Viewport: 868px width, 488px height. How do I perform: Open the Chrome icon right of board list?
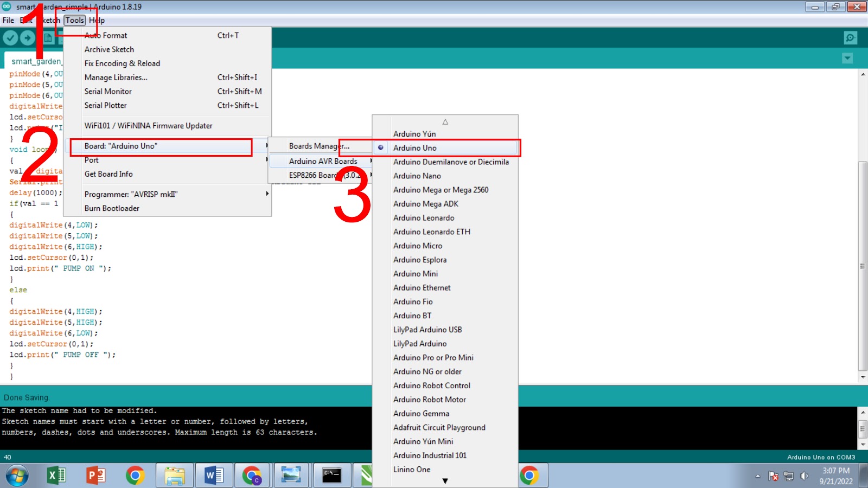pos(529,476)
